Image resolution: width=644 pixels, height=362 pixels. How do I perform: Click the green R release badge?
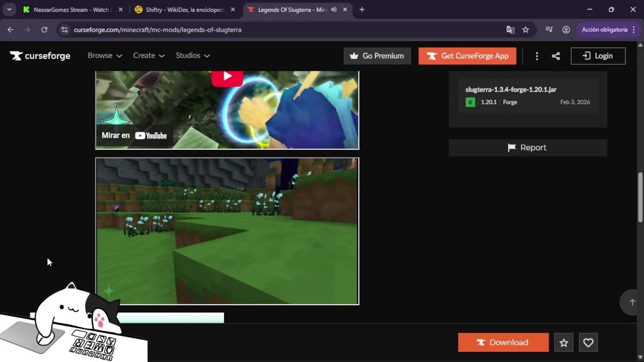[x=470, y=102]
